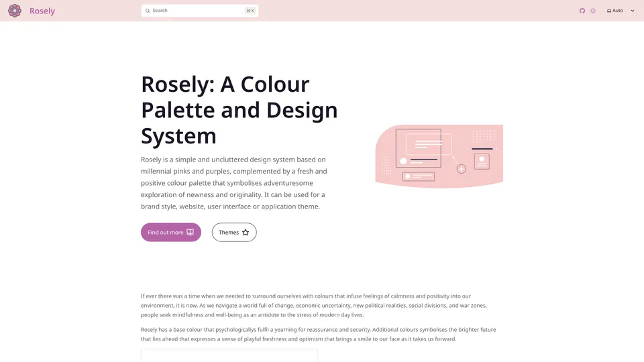
Task: Click the theme selector chevron arrow
Action: click(x=633, y=11)
